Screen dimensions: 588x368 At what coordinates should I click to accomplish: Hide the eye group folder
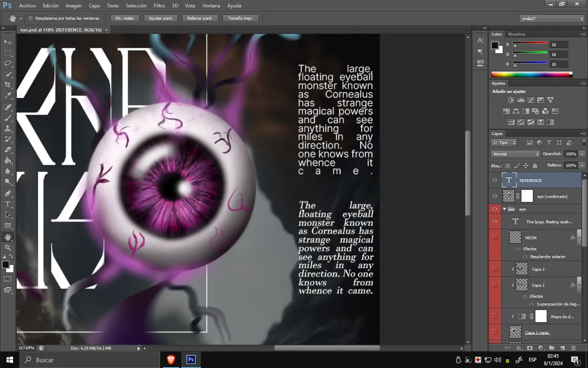(495, 209)
